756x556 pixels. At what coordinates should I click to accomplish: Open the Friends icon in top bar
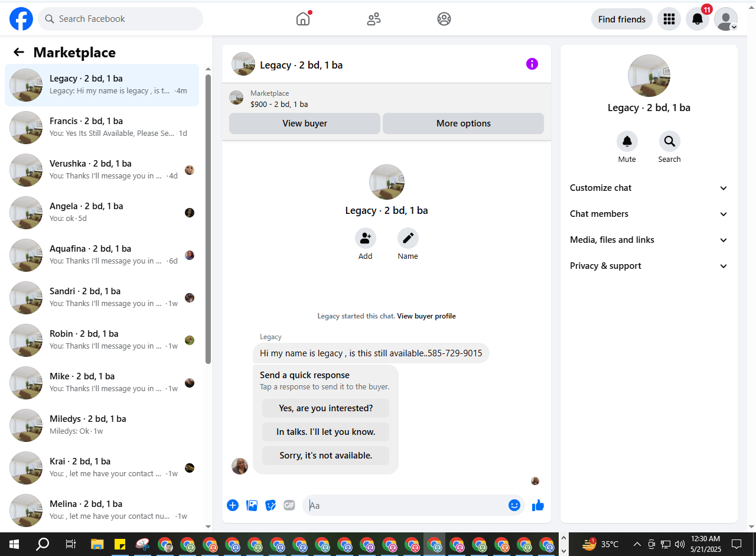(374, 19)
